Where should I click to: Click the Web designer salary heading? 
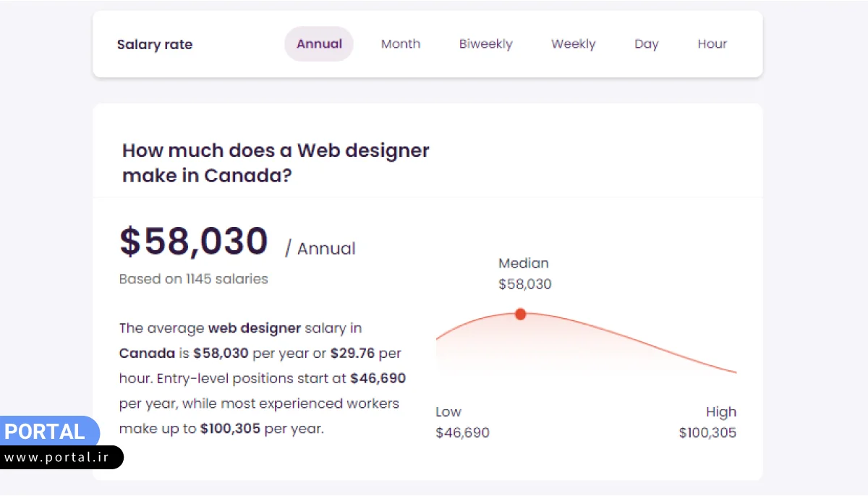pyautogui.click(x=276, y=163)
